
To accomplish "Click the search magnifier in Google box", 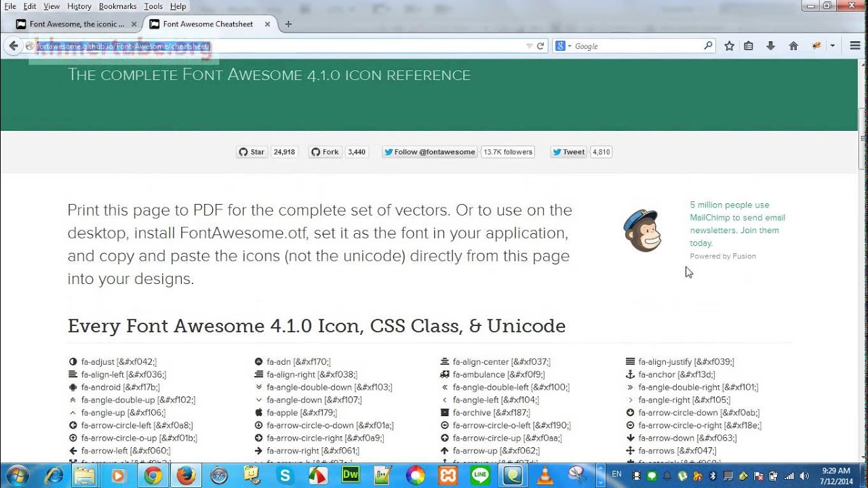I will point(708,46).
